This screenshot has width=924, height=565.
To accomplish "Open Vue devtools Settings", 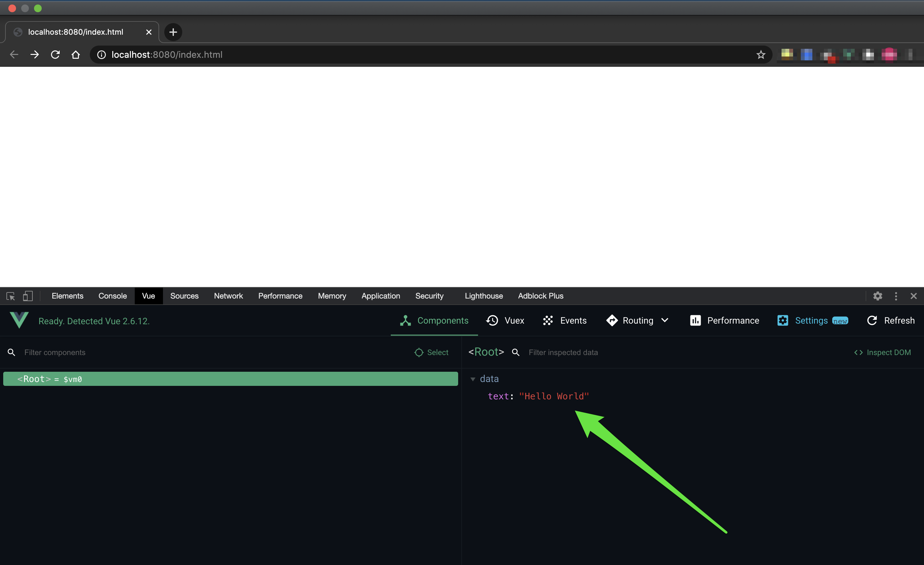I will tap(811, 320).
